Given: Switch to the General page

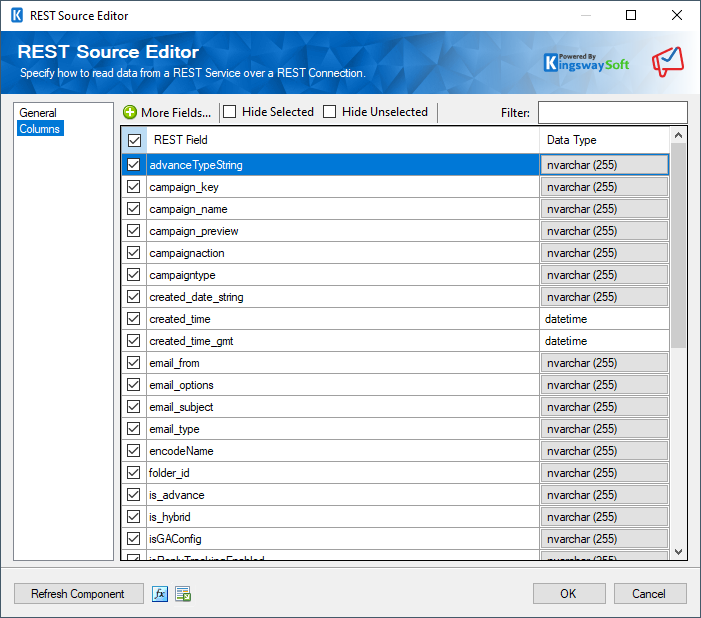Looking at the screenshot, I should [38, 113].
